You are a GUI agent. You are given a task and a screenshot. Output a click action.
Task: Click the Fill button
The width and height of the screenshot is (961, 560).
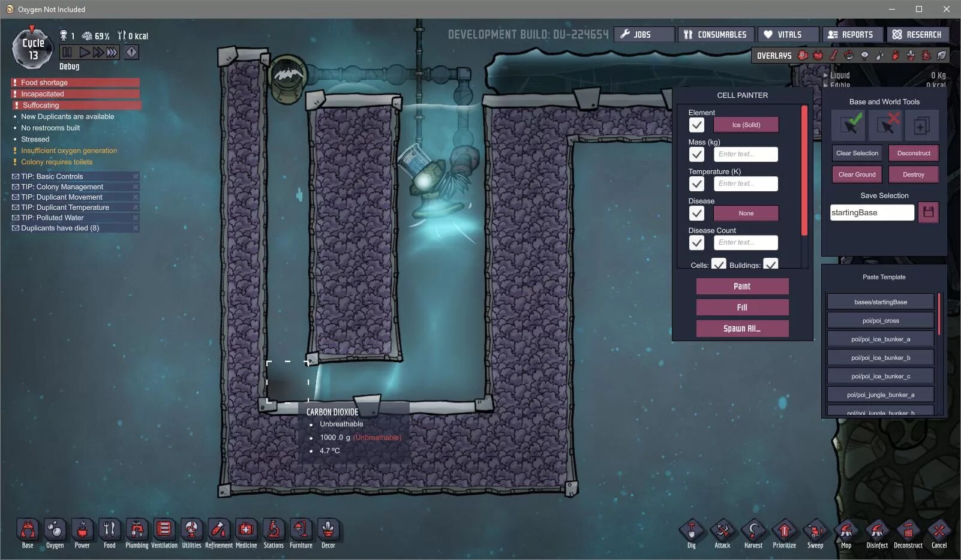(x=742, y=307)
